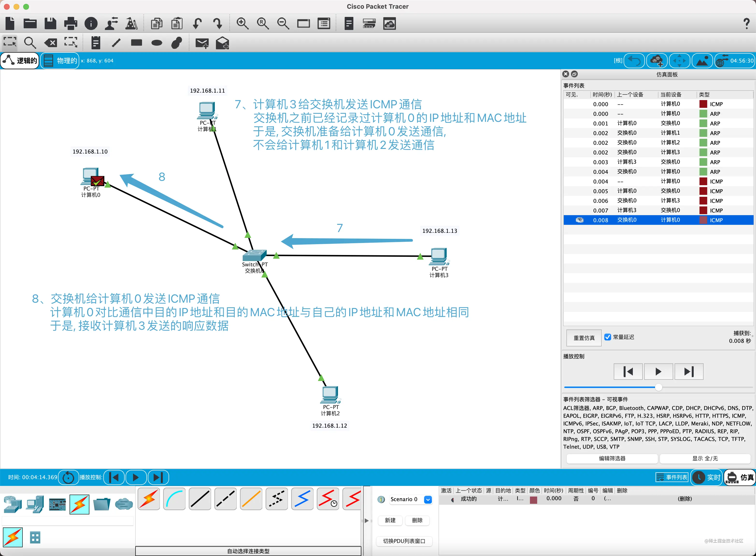
Task: Step back in simulation panel play controls
Action: click(628, 372)
